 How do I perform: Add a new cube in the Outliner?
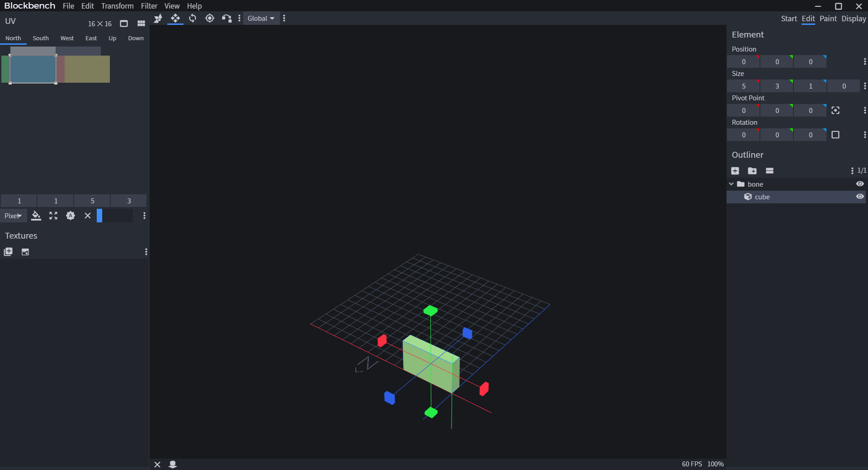pos(735,171)
